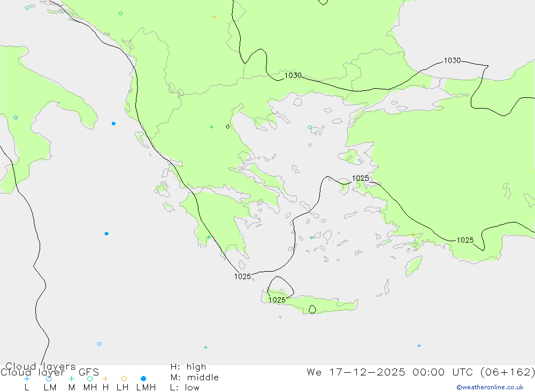This screenshot has width=535, height=392.
Task: Click the 'L: low' legend text
Action: click(x=185, y=388)
